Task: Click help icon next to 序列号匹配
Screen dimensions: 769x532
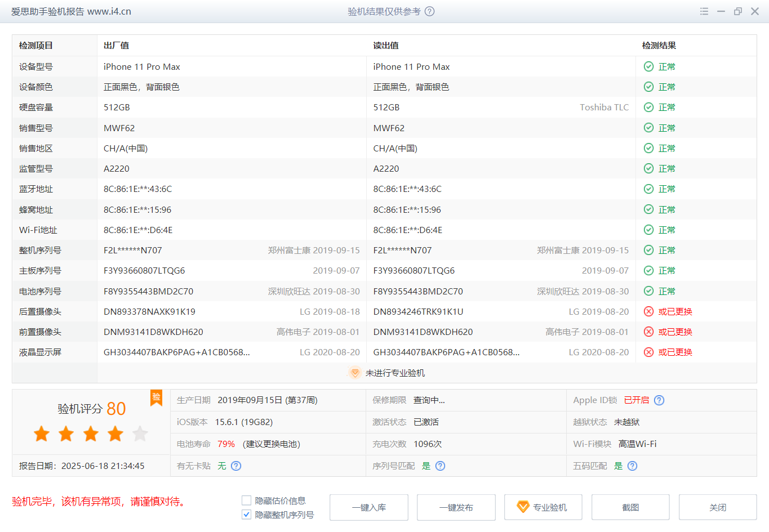Action: point(440,466)
